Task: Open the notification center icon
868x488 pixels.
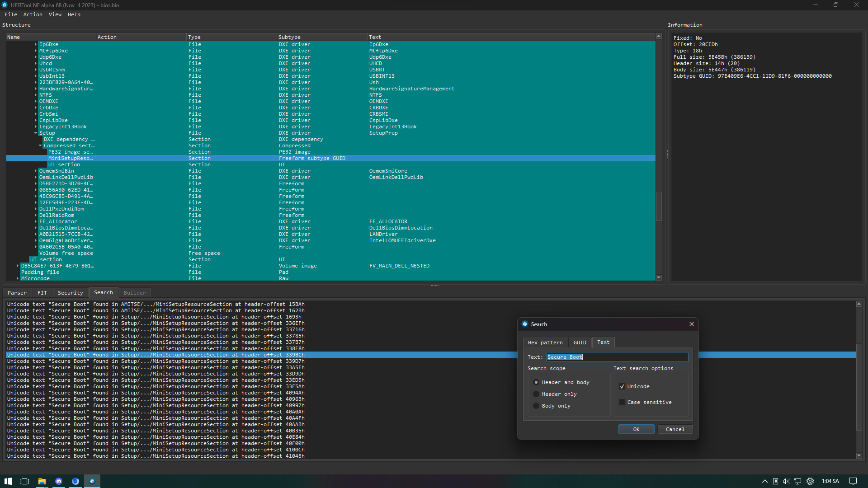Action: pyautogui.click(x=853, y=481)
